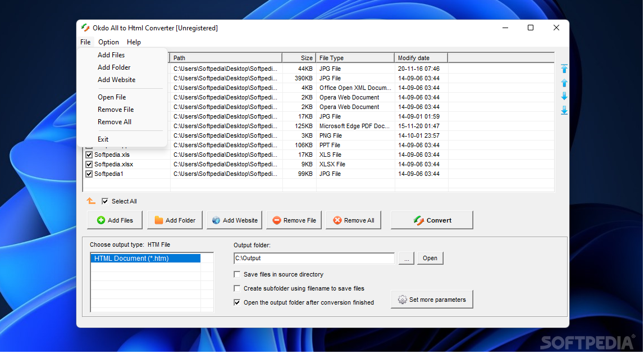
Task: Click the Remove File button
Action: 294,220
